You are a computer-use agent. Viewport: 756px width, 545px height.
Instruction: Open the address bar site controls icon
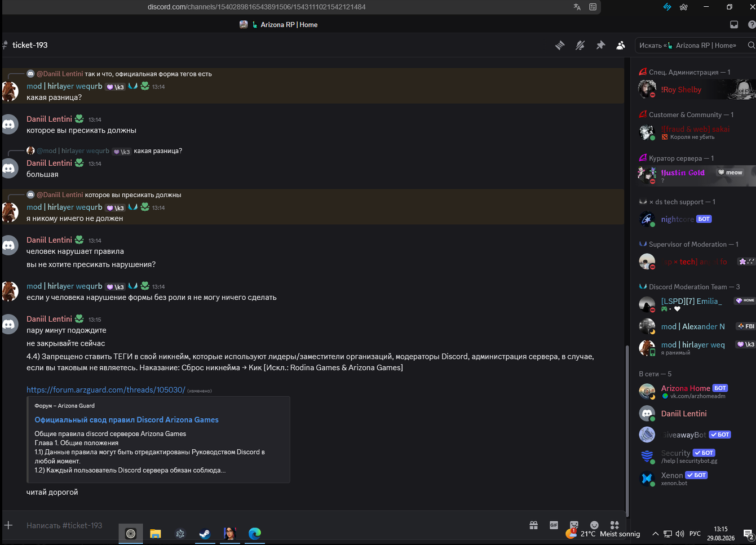[593, 7]
